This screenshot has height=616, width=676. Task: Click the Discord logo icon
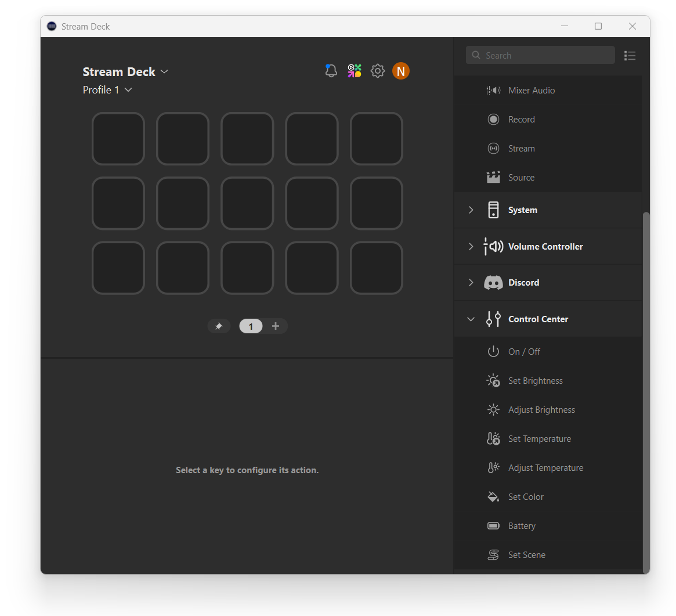(x=493, y=283)
